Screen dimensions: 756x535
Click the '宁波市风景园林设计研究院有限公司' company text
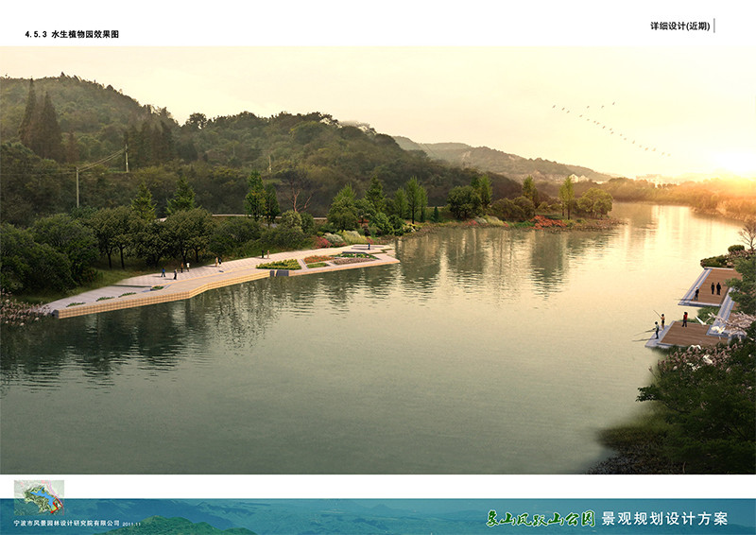coord(67,523)
